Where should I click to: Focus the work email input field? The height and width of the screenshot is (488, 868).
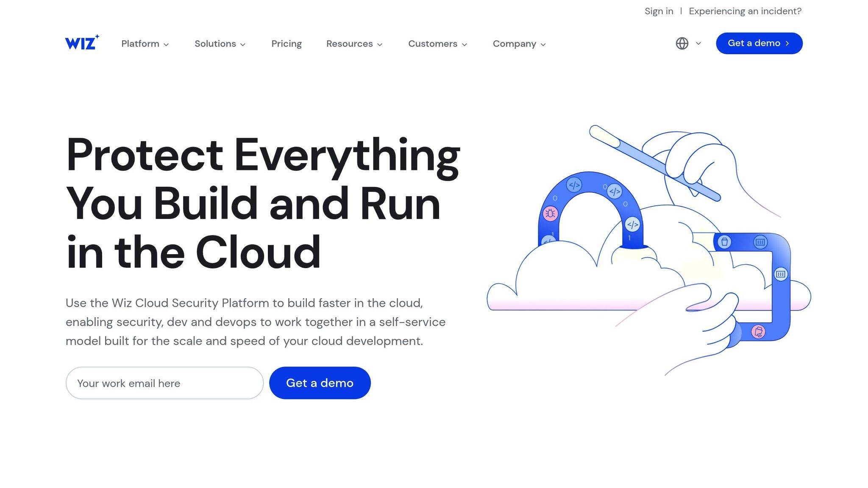[164, 383]
